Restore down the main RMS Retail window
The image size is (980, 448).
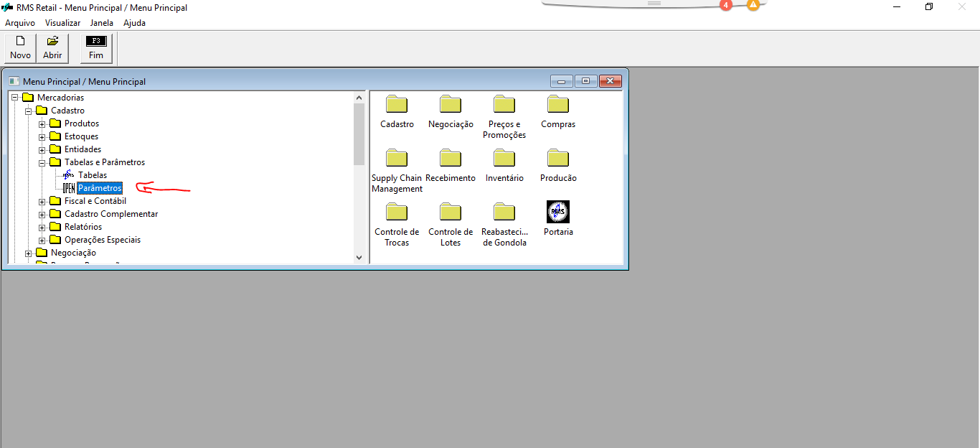click(x=929, y=6)
